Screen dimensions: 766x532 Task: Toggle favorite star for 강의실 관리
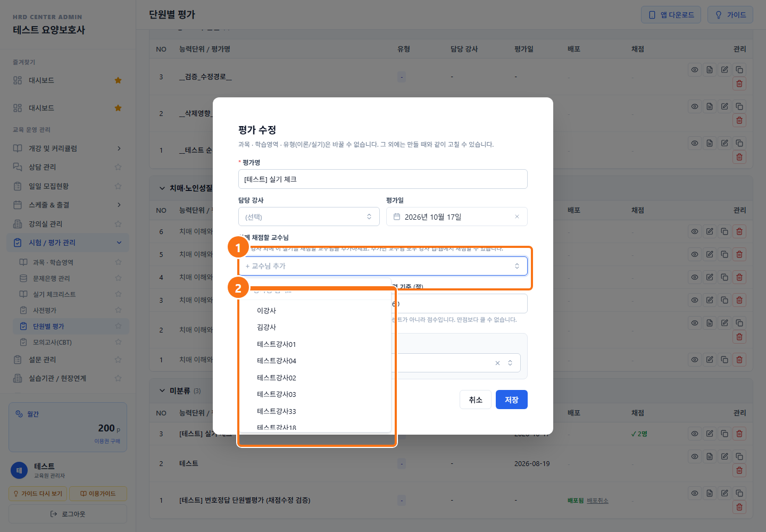[x=118, y=224]
